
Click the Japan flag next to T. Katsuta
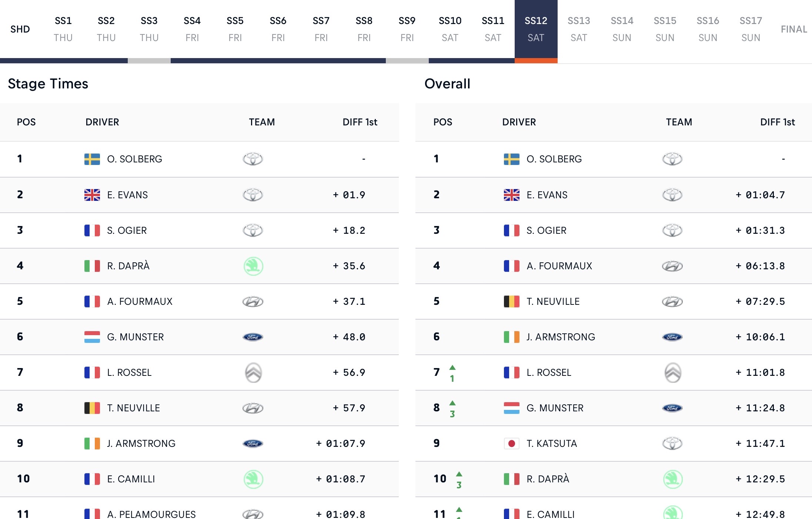click(511, 444)
